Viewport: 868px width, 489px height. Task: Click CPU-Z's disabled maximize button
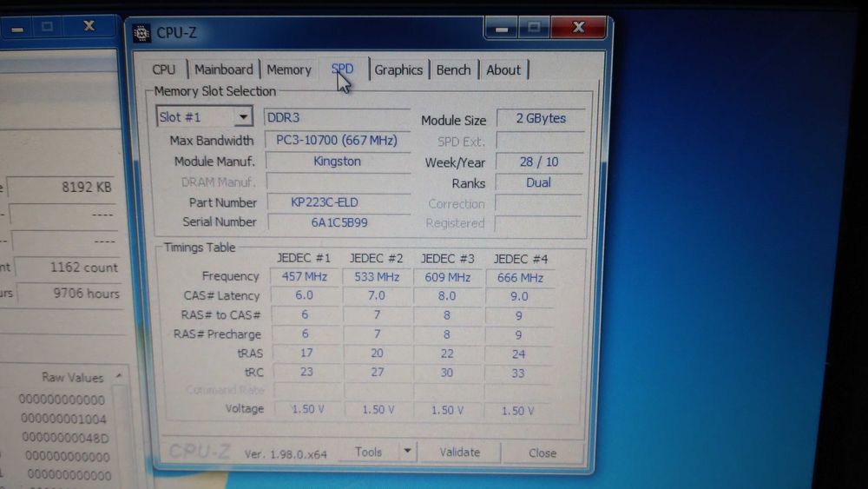(x=534, y=27)
